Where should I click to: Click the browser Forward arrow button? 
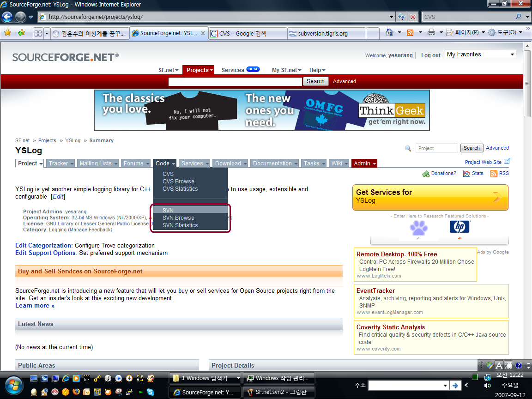tap(20, 17)
